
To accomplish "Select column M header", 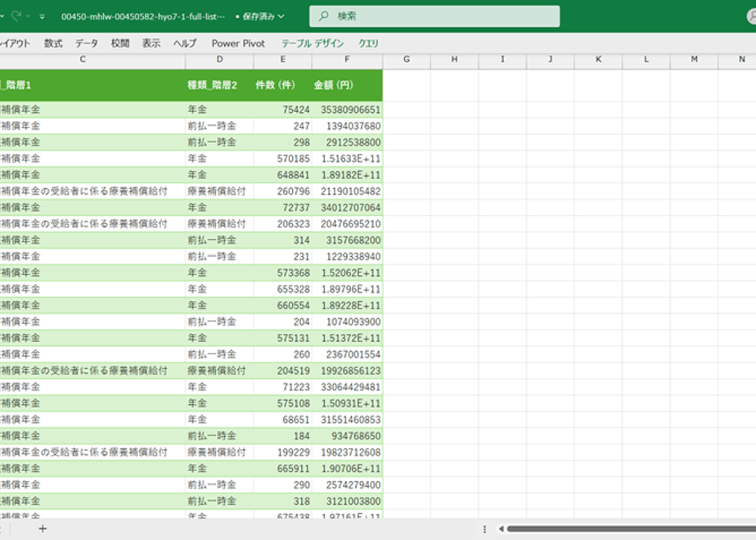I will (x=695, y=59).
